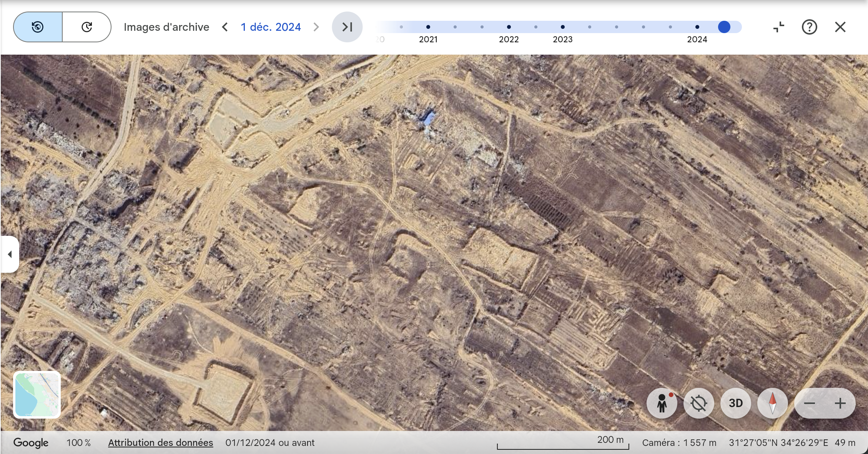Select the 2023 timeline marker

[x=562, y=27]
